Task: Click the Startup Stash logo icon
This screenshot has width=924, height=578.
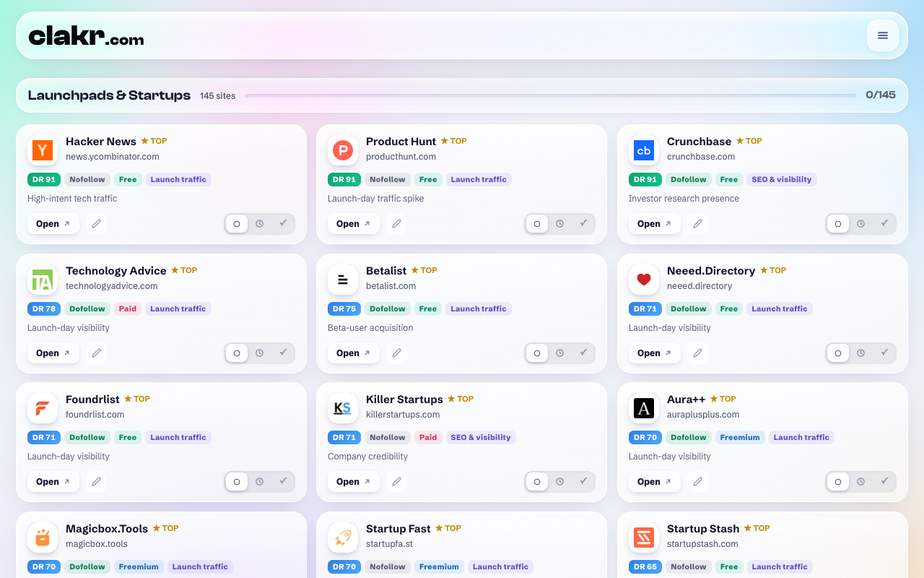Action: (644, 538)
